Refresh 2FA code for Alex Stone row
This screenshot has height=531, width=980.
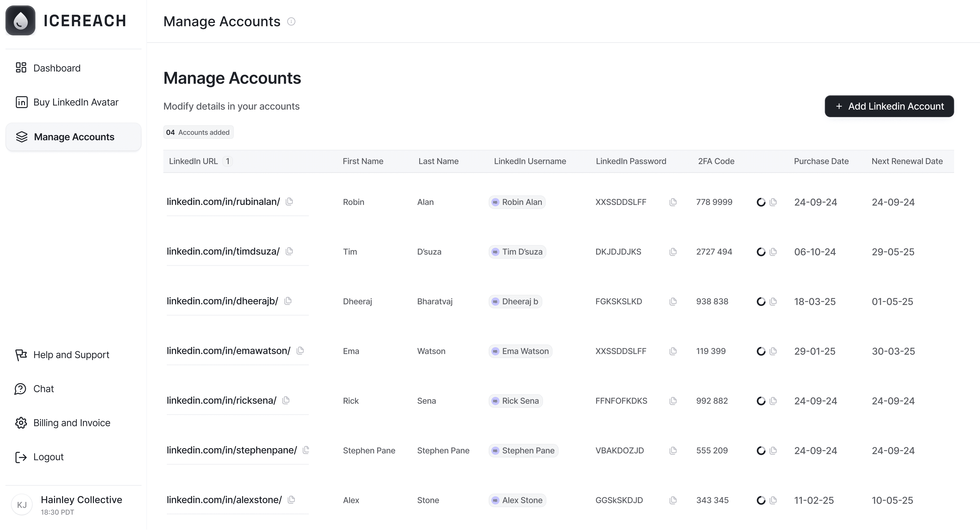pos(761,500)
